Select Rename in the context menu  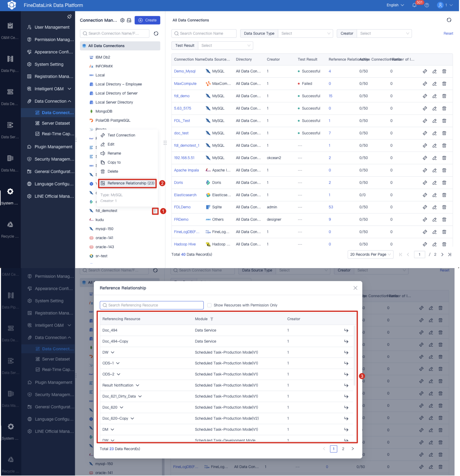(114, 153)
